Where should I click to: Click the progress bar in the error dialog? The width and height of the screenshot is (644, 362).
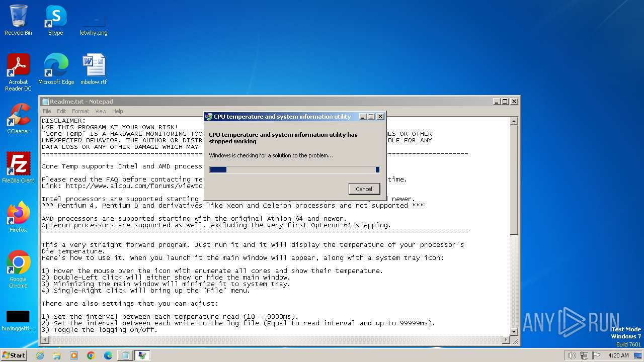[x=294, y=170]
